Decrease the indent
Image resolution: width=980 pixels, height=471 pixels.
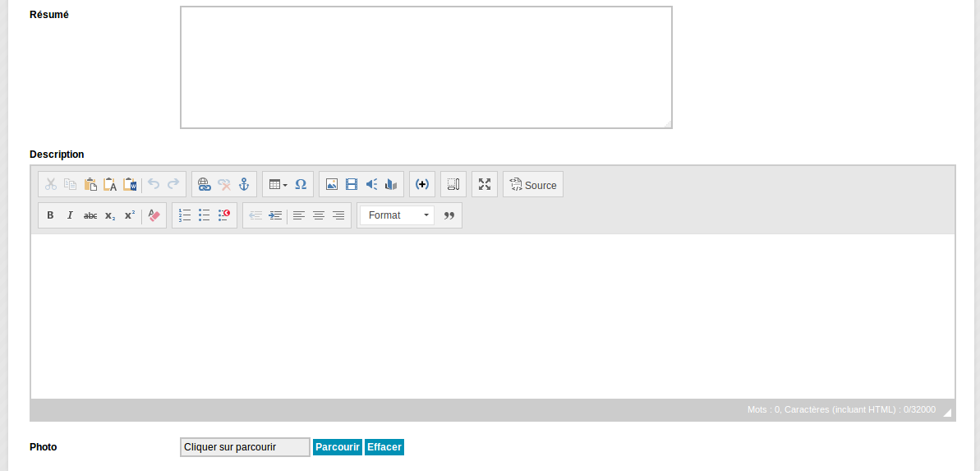point(255,215)
